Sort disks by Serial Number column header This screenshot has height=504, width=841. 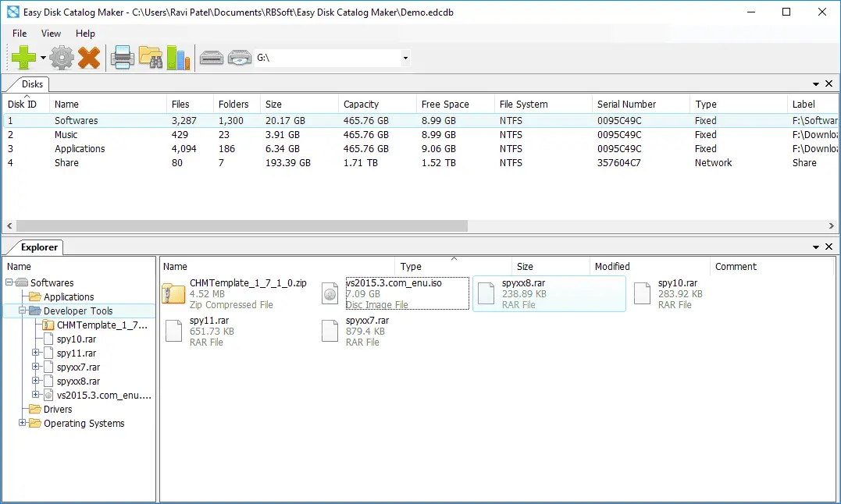(x=641, y=104)
